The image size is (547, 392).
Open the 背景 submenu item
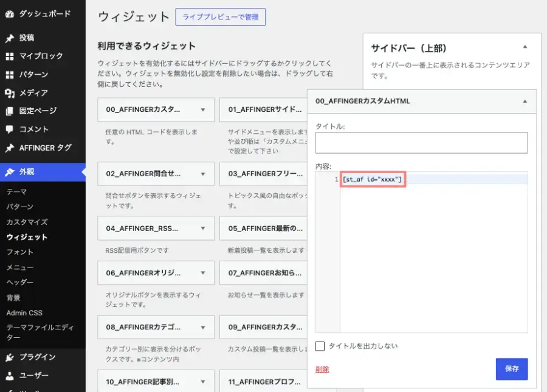click(x=13, y=297)
